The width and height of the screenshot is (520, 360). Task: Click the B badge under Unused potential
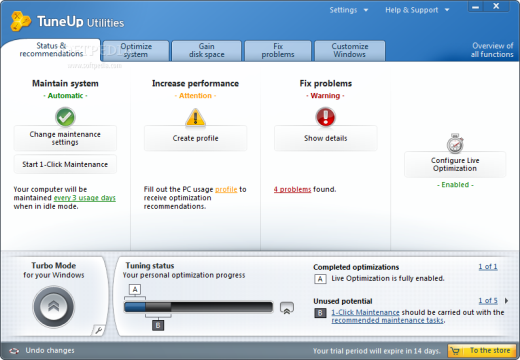pyautogui.click(x=320, y=313)
